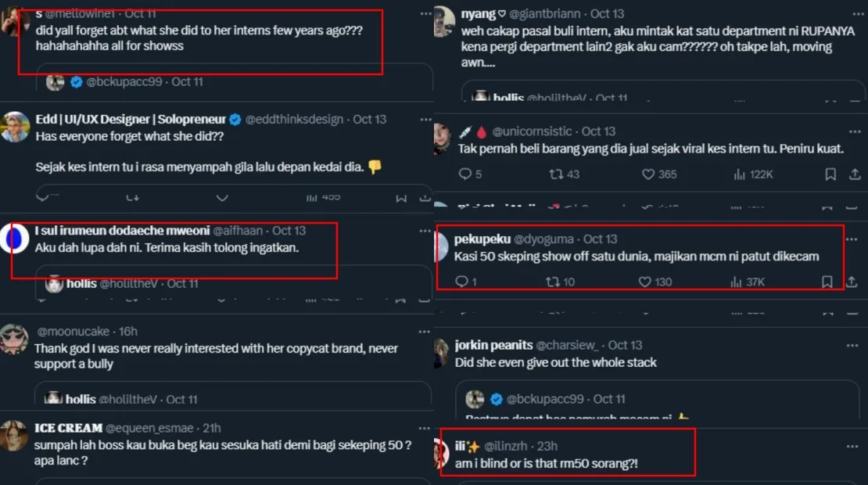The width and height of the screenshot is (868, 485).
Task: Open Edd's profile picture
Action: coord(15,127)
